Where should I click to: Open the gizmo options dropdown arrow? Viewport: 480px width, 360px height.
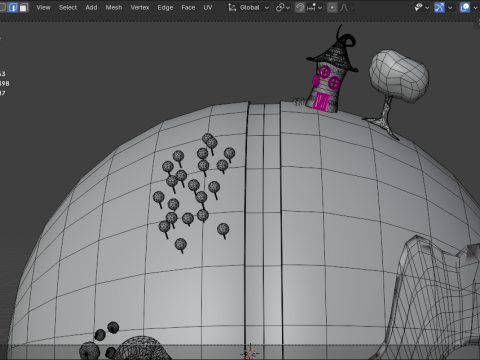click(450, 7)
